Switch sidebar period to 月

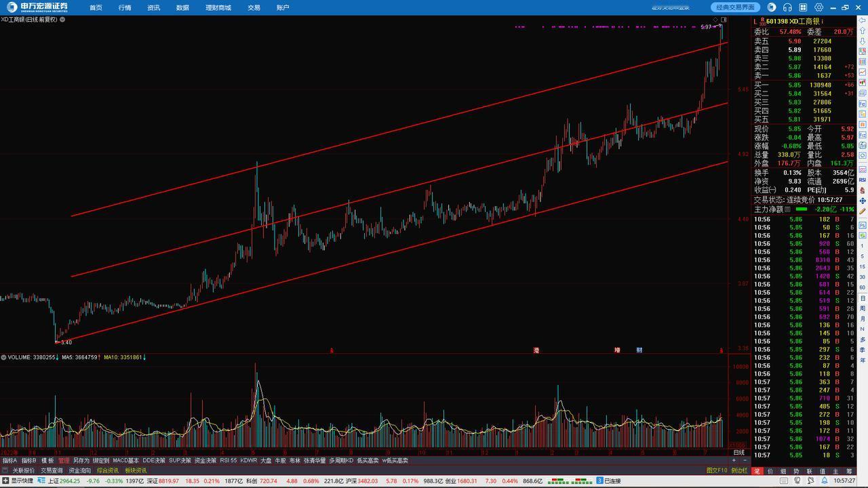[x=863, y=319]
